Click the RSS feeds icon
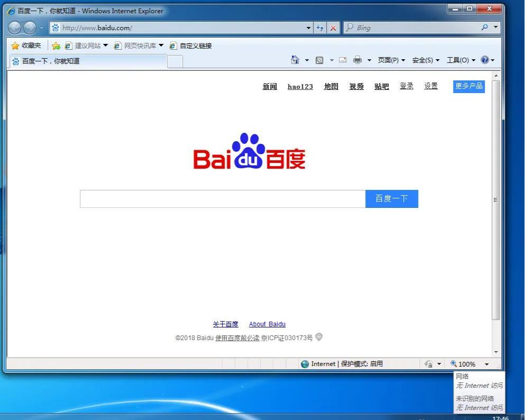Screen dimensions: 525x420 pos(319,60)
